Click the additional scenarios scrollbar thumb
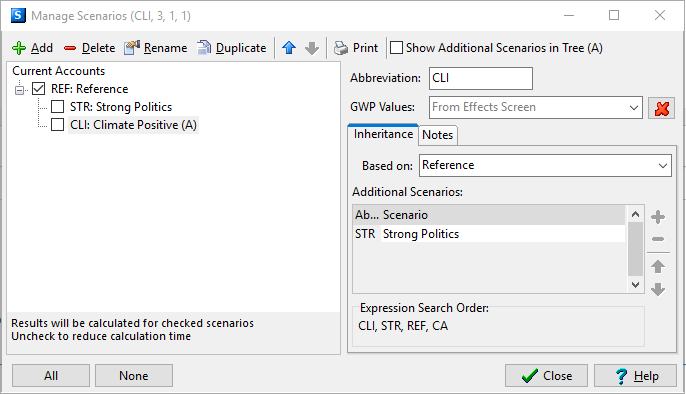This screenshot has height=394, width=686. pos(635,249)
